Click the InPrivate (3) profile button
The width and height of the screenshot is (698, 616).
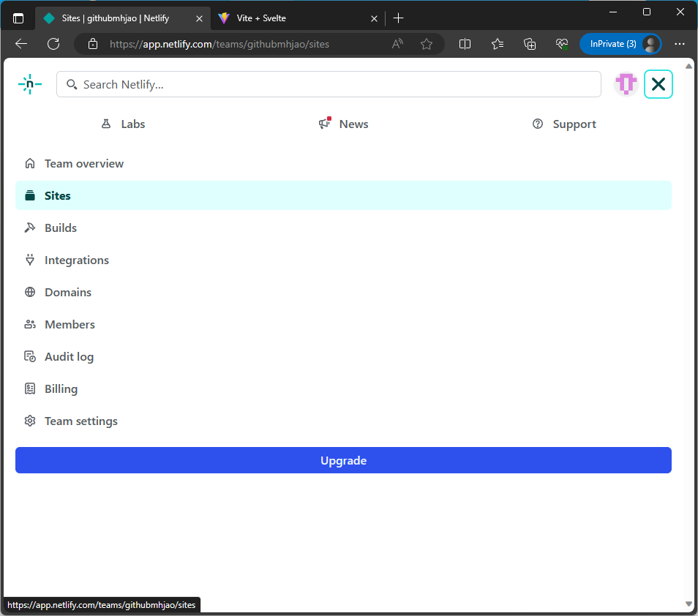coord(620,44)
